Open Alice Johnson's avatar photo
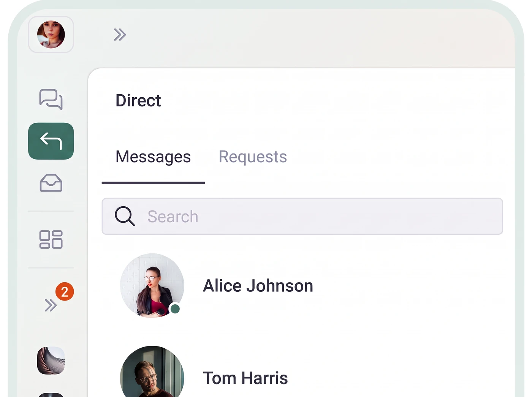532x397 pixels. click(152, 286)
